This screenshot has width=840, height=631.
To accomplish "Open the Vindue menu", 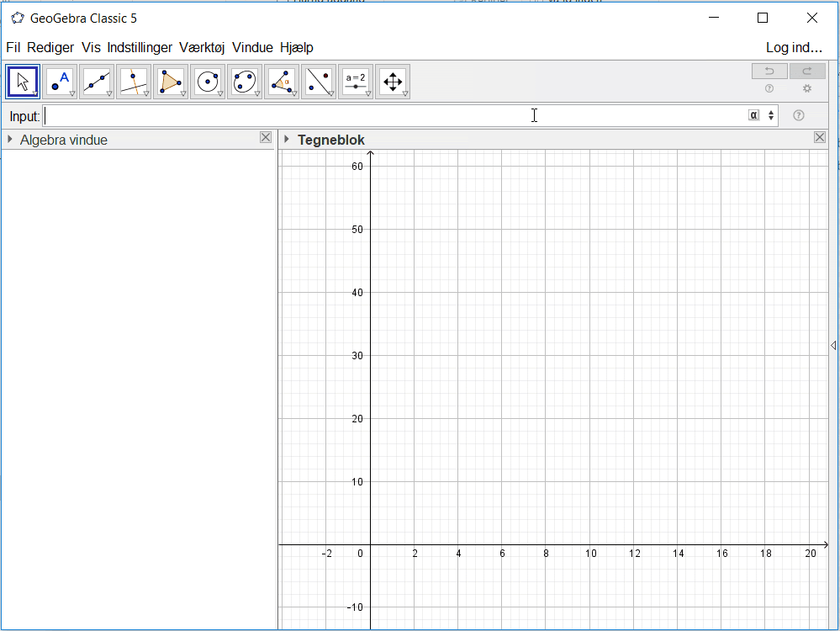I will click(252, 48).
